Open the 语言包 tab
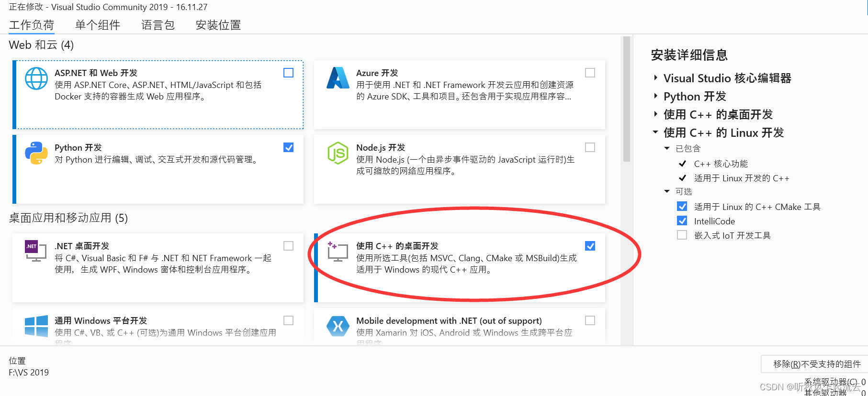This screenshot has height=396, width=868. coord(158,25)
